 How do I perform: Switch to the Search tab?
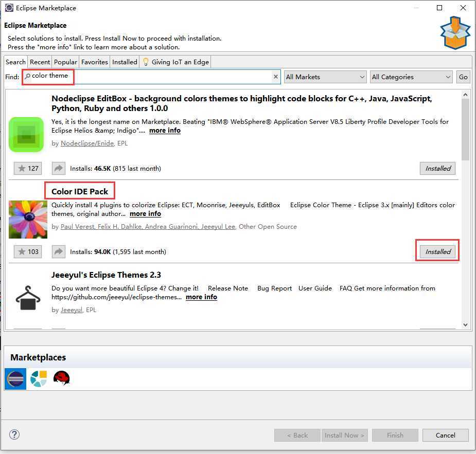pos(15,62)
